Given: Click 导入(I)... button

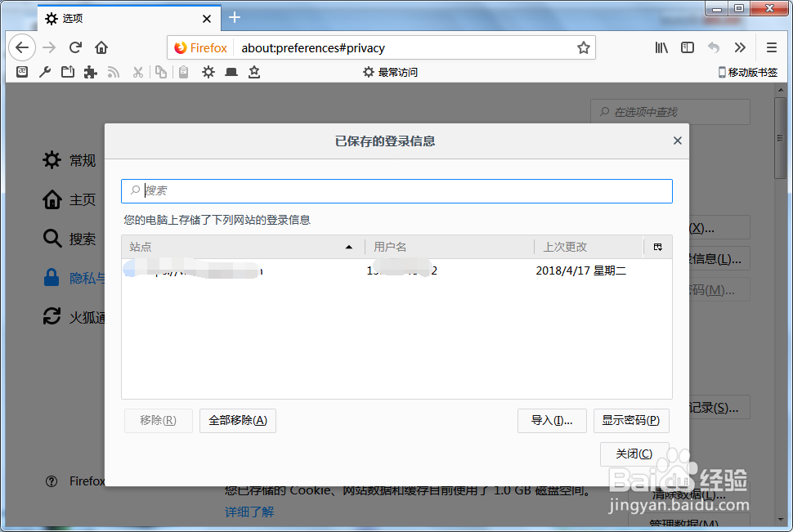Looking at the screenshot, I should [x=552, y=420].
